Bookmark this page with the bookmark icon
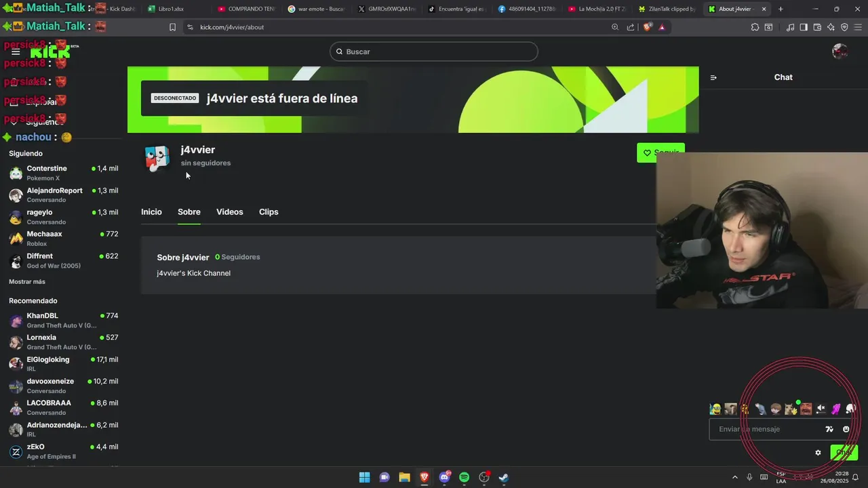The image size is (868, 488). (172, 27)
